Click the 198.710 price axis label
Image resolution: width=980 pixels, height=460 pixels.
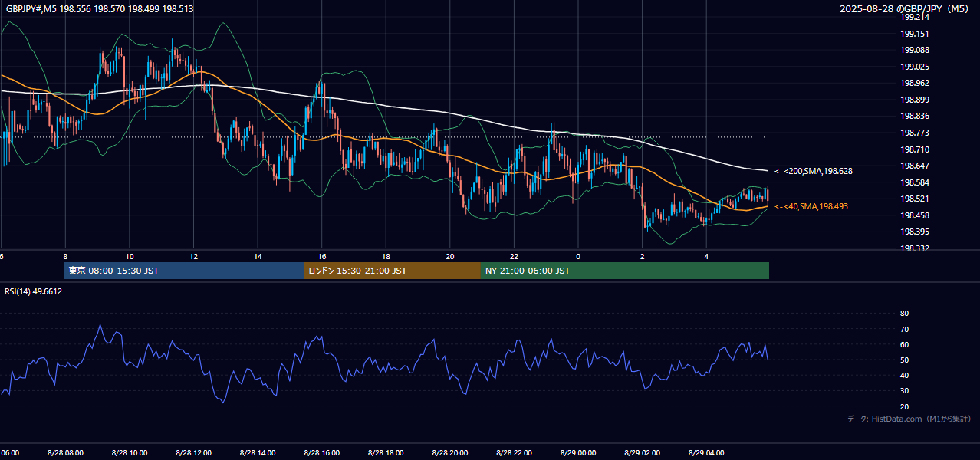coord(915,149)
